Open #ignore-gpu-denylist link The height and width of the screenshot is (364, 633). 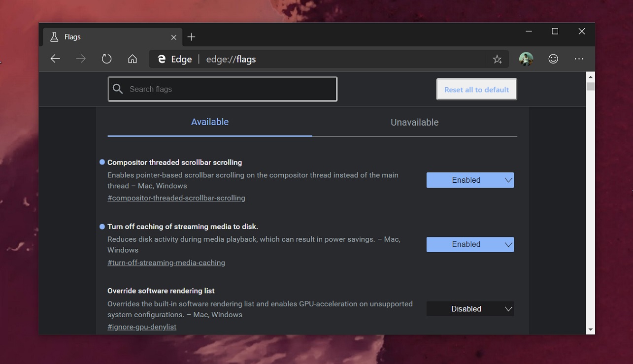point(142,327)
